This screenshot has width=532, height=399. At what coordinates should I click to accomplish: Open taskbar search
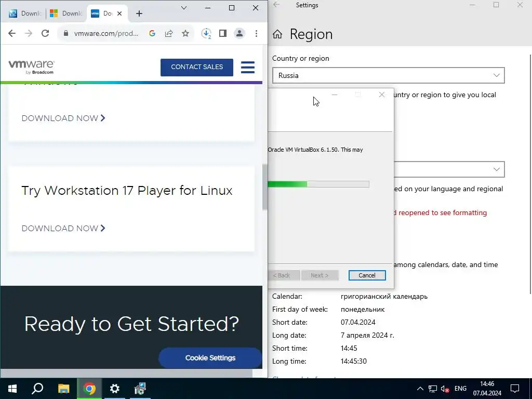coord(37,389)
